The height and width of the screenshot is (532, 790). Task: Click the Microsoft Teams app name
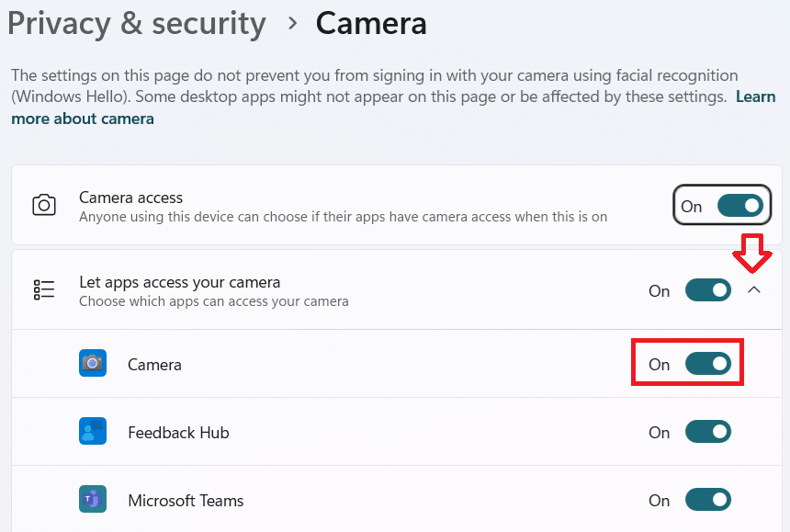point(186,501)
